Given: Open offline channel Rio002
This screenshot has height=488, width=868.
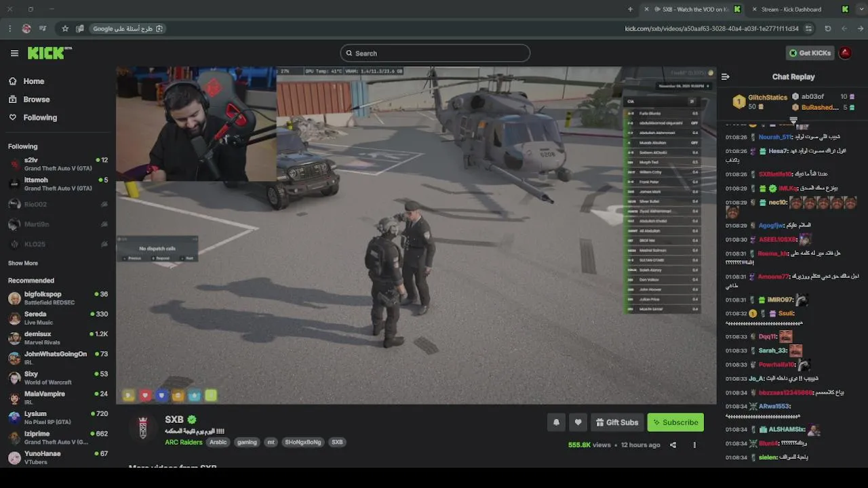Looking at the screenshot, I should tap(58, 204).
